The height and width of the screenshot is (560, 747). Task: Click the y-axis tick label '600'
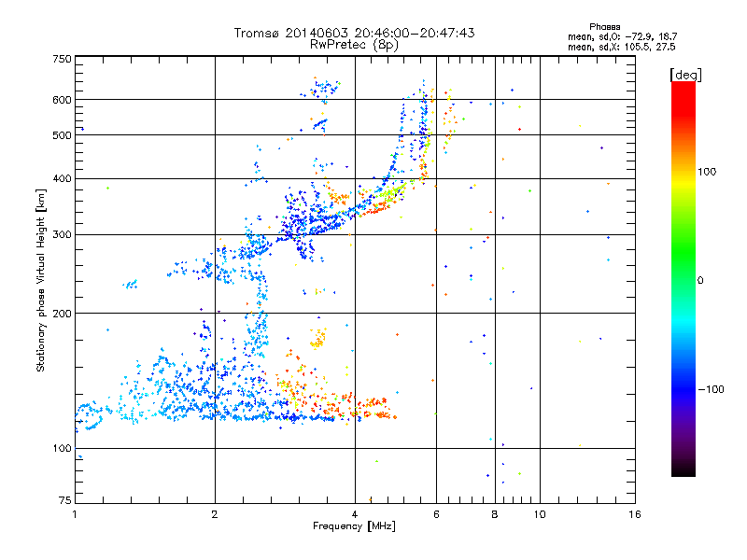click(62, 100)
